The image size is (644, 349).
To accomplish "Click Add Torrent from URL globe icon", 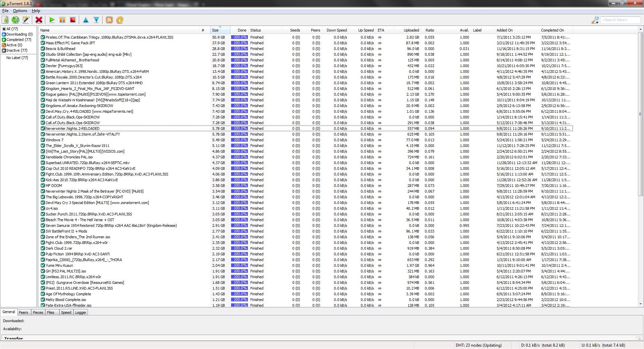I will click(x=15, y=20).
